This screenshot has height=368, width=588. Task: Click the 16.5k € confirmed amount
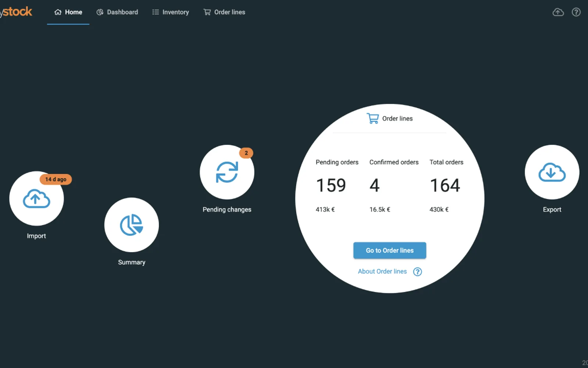point(380,209)
